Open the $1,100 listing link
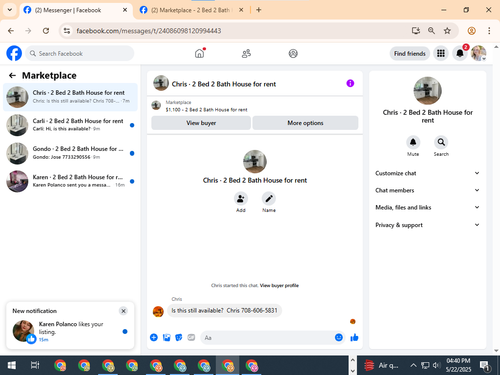 [206, 110]
